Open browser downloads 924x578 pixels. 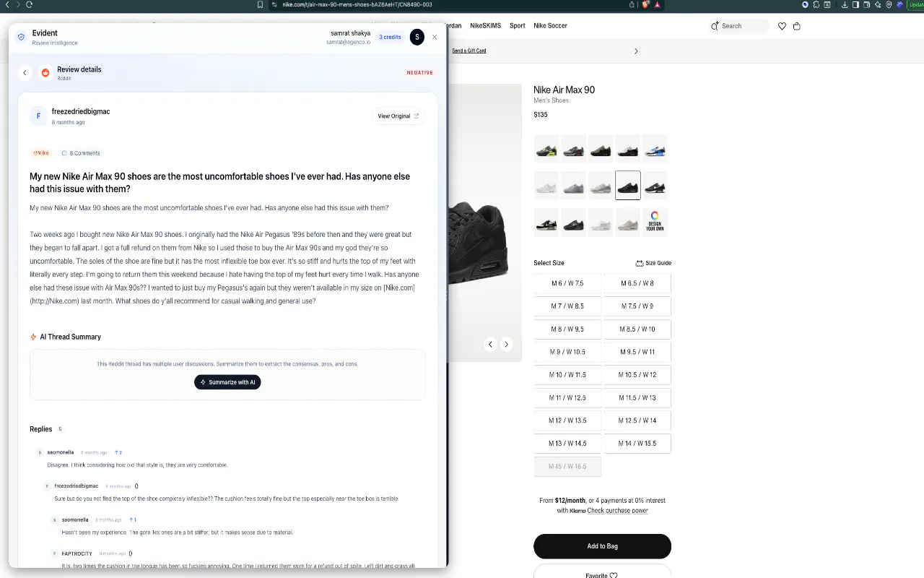point(844,4)
